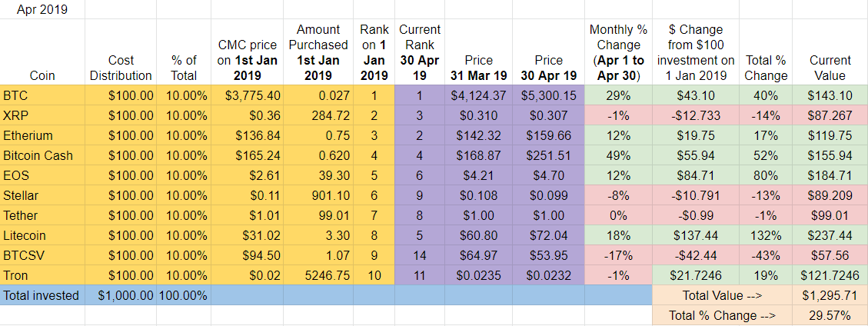Select the 'Total invested' label cell

[42, 295]
